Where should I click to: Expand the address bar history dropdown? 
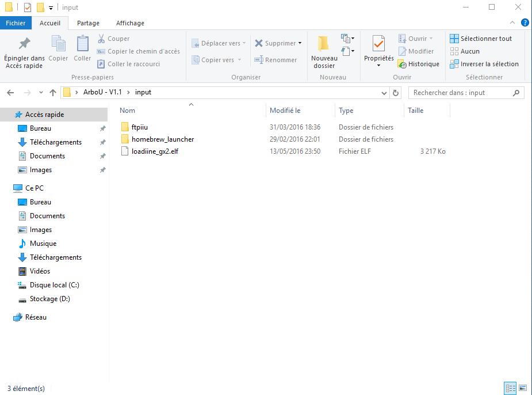[x=384, y=93]
